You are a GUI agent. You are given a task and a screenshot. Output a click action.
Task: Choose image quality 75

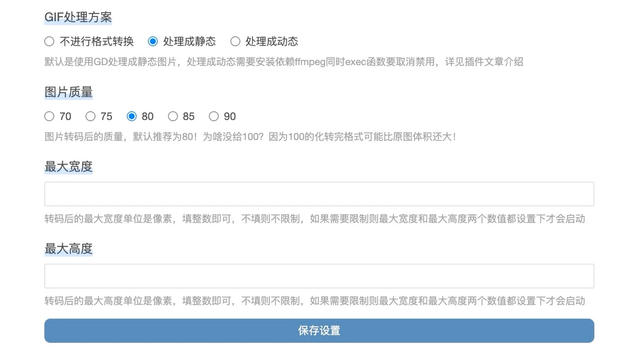point(91,116)
